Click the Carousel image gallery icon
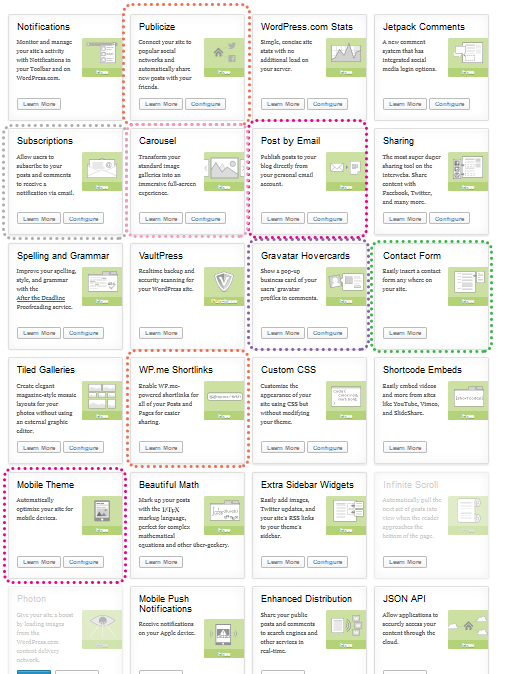The image size is (521, 674). pyautogui.click(x=224, y=167)
